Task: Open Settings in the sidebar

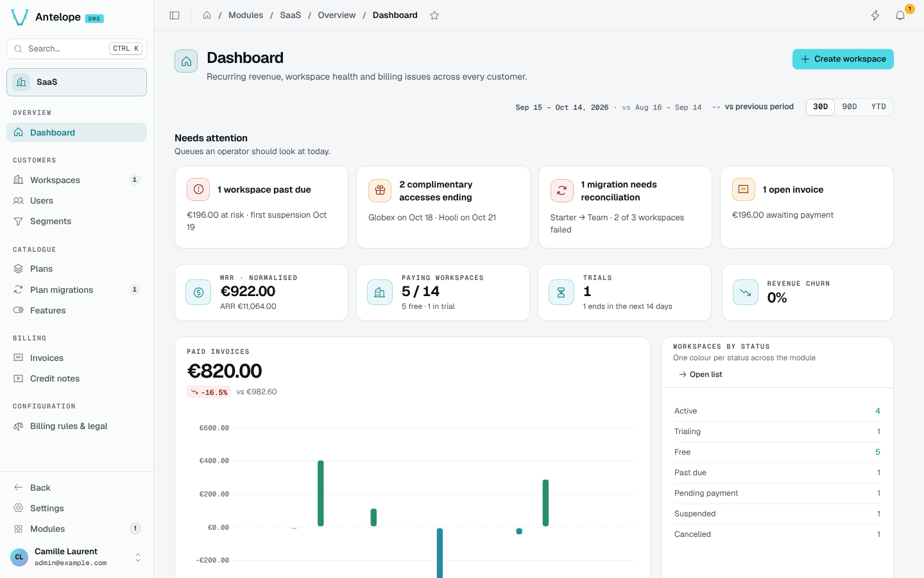Action: pyautogui.click(x=76, y=508)
